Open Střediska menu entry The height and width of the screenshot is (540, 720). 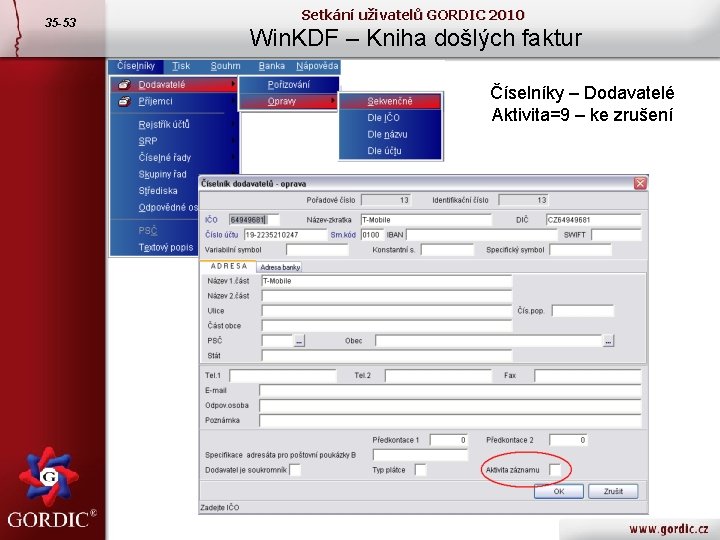(155, 191)
